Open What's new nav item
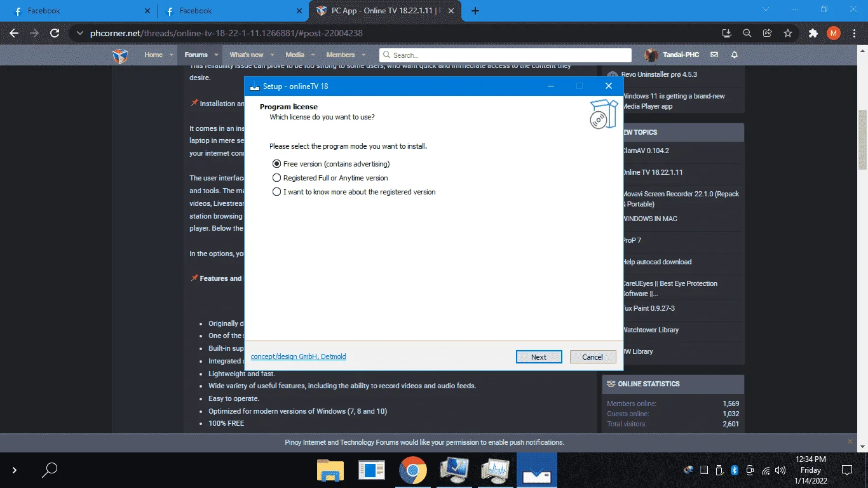 [x=247, y=55]
